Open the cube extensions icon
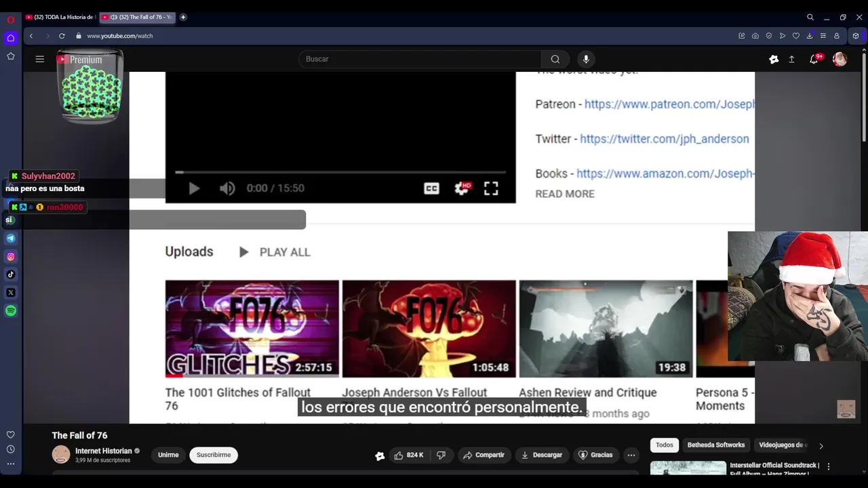The height and width of the screenshot is (488, 868). coord(856,36)
